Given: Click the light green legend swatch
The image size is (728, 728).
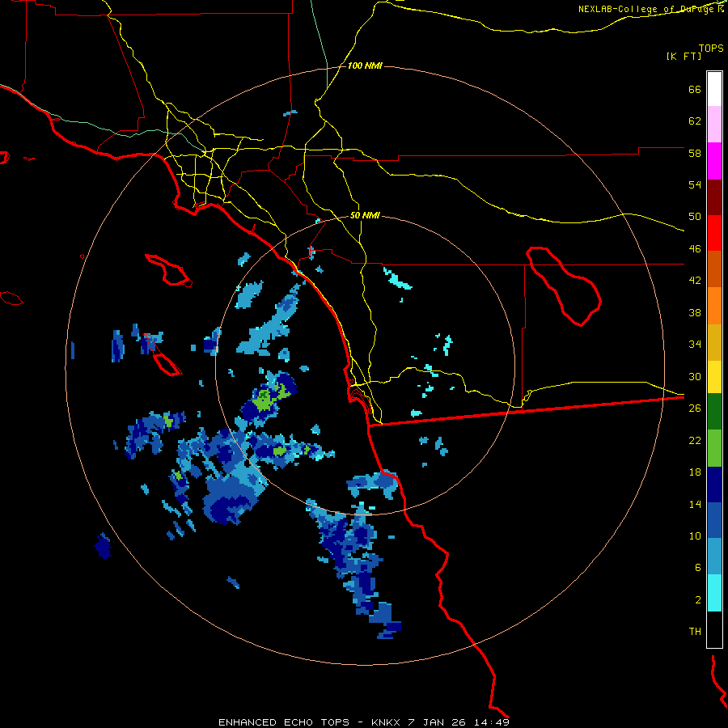Looking at the screenshot, I should point(714,448).
